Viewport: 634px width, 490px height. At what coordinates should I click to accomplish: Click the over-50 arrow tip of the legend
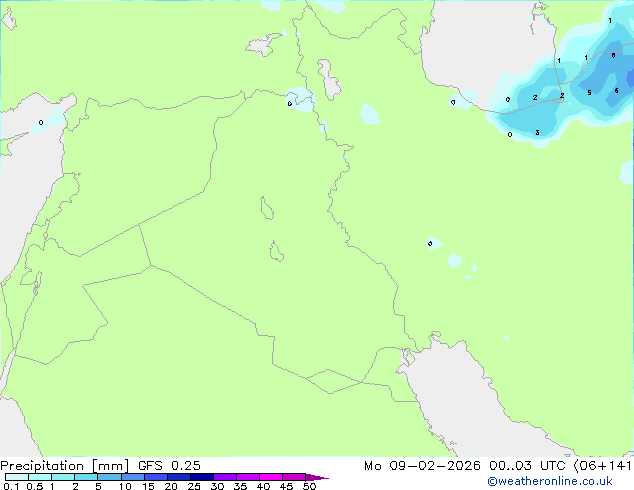[x=317, y=477]
